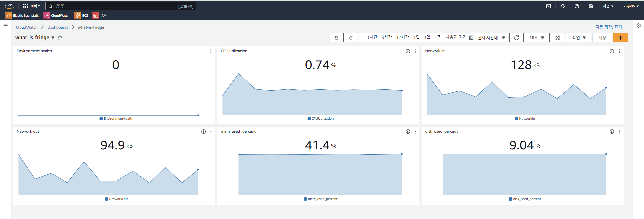This screenshot has width=644, height=219.
Task: Expand the zzgh06 account menu
Action: click(631, 6)
